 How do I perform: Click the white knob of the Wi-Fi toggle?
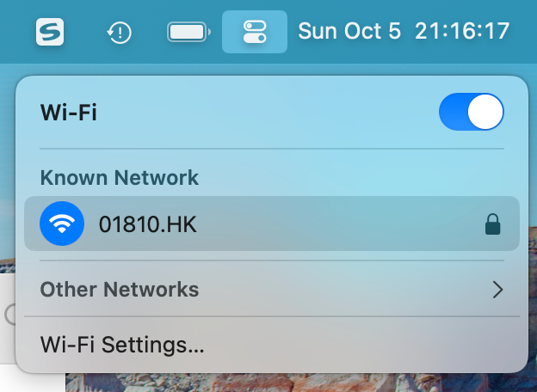point(485,112)
